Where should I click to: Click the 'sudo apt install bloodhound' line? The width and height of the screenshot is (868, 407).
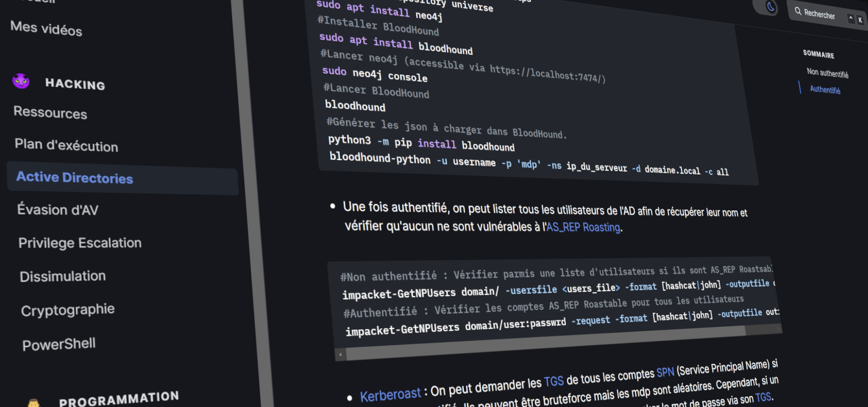click(396, 43)
